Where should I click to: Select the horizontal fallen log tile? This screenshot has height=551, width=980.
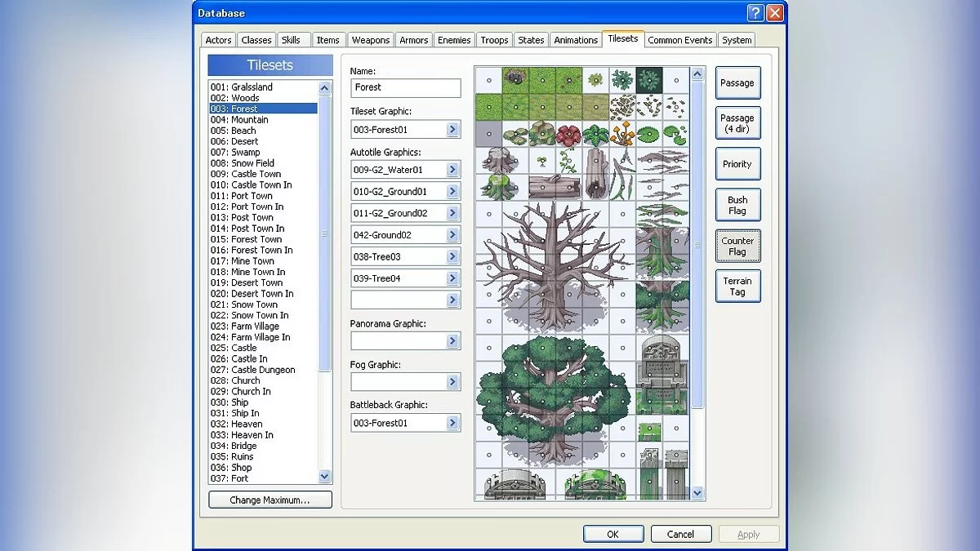555,187
